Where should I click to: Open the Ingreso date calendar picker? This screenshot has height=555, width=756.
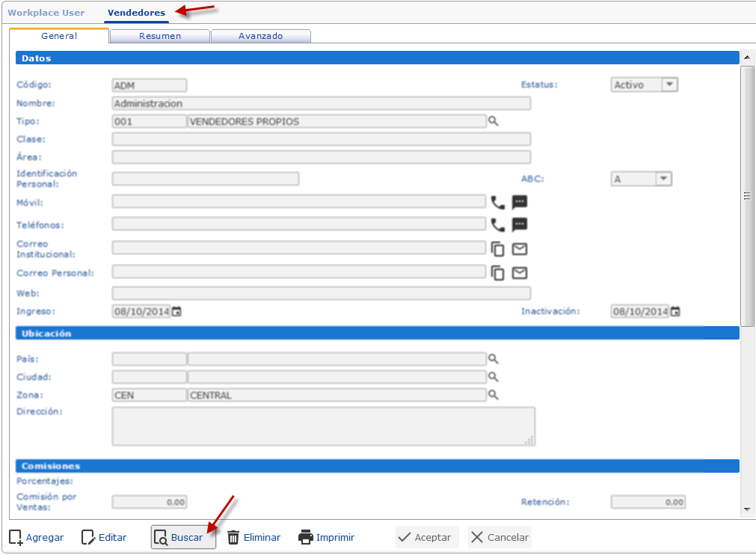[x=177, y=312]
